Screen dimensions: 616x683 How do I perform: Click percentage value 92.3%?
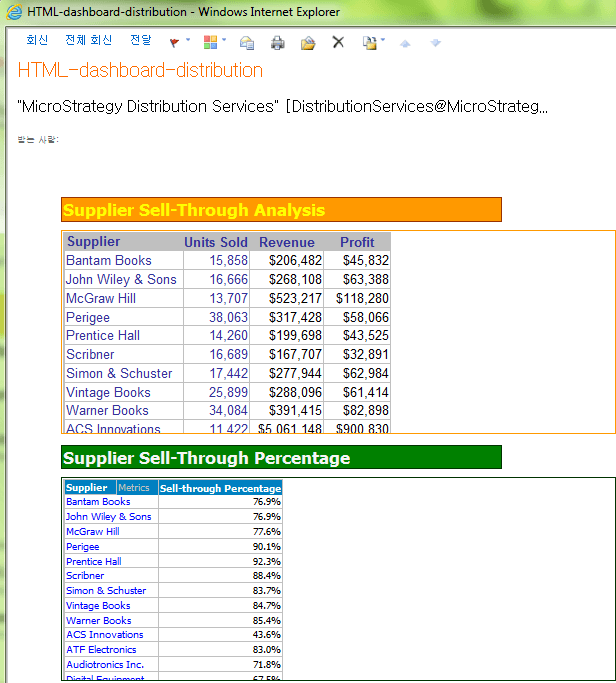click(x=267, y=561)
